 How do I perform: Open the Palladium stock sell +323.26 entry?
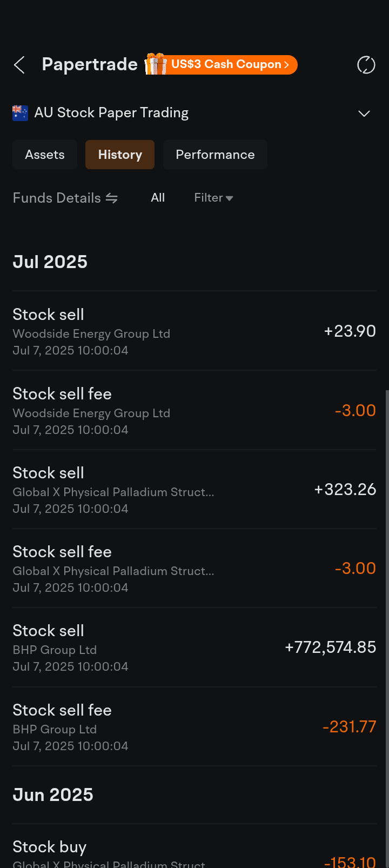pyautogui.click(x=194, y=490)
